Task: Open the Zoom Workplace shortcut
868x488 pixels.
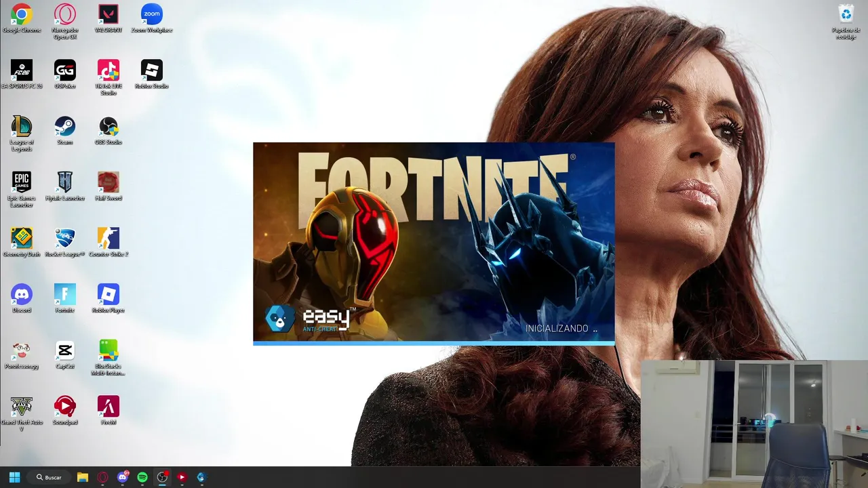Action: pyautogui.click(x=152, y=19)
